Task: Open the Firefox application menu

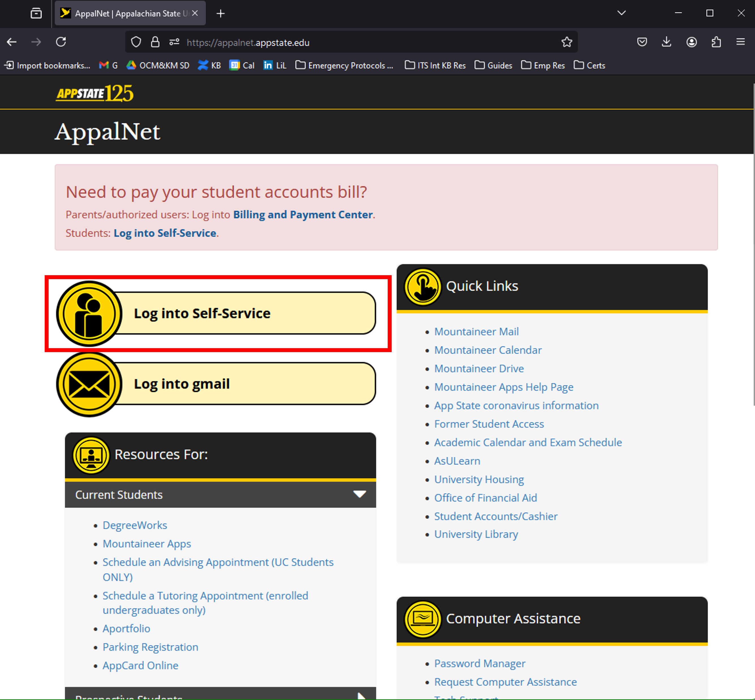Action: (x=741, y=42)
